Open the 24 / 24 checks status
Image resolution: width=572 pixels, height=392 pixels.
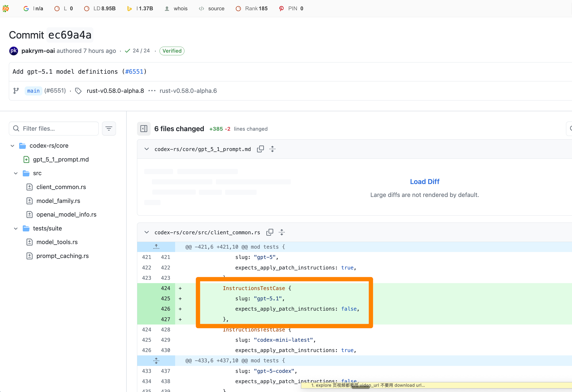[137, 51]
